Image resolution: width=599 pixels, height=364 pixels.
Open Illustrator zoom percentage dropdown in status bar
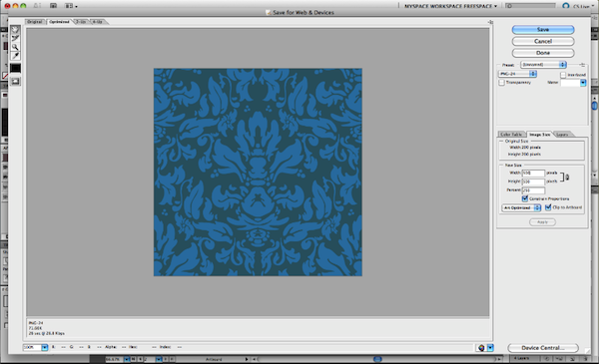[127, 359]
